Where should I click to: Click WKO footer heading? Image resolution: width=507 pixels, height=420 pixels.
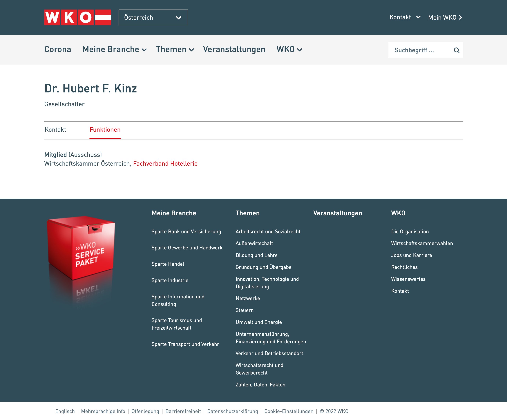(x=398, y=213)
